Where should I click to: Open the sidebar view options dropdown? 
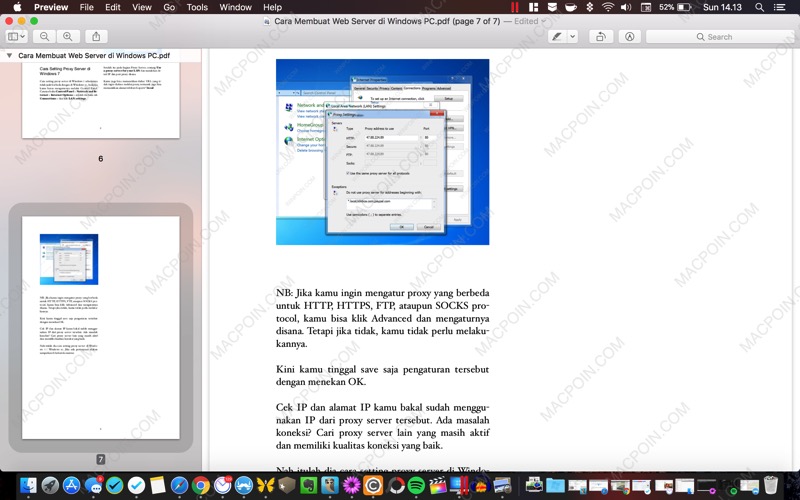[17, 37]
